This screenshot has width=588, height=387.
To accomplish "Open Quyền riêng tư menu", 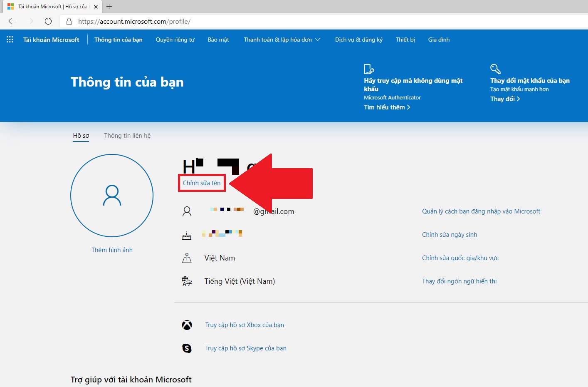I will (x=175, y=40).
